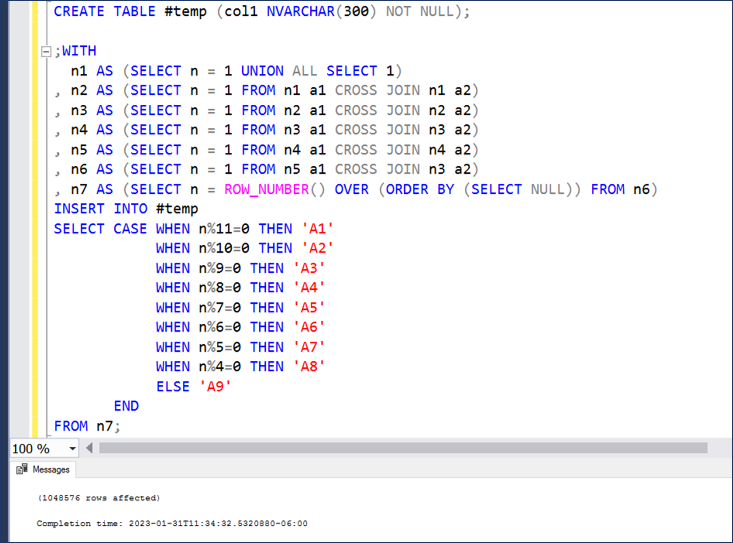Click the ELSE 'A9' line
Screen dimensions: 733x543
[194, 386]
